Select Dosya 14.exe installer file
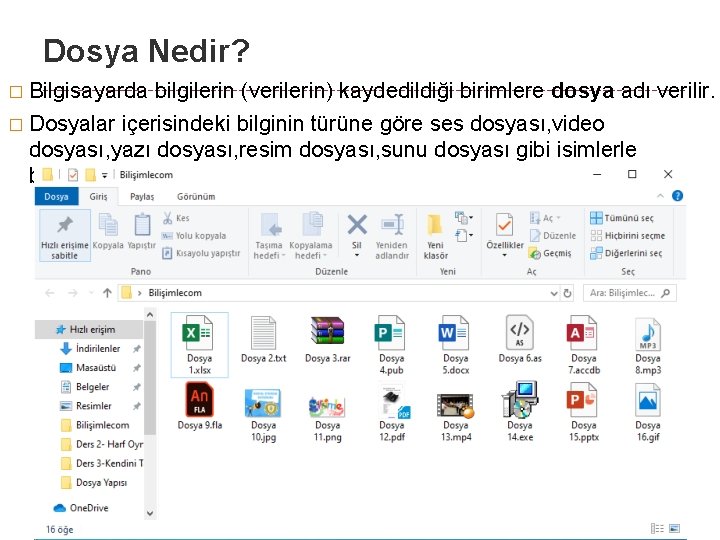720x540 pixels. click(520, 411)
